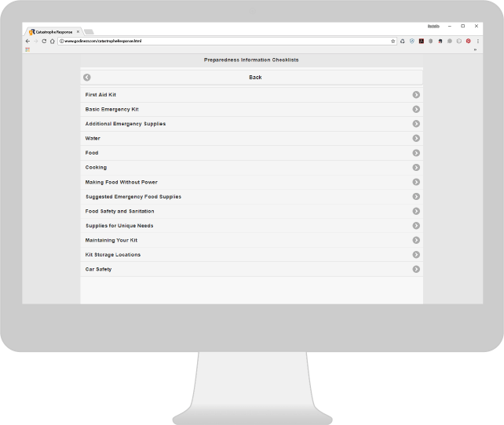Click the recycle arrows extension icon
The height and width of the screenshot is (425, 504).
coord(403,41)
